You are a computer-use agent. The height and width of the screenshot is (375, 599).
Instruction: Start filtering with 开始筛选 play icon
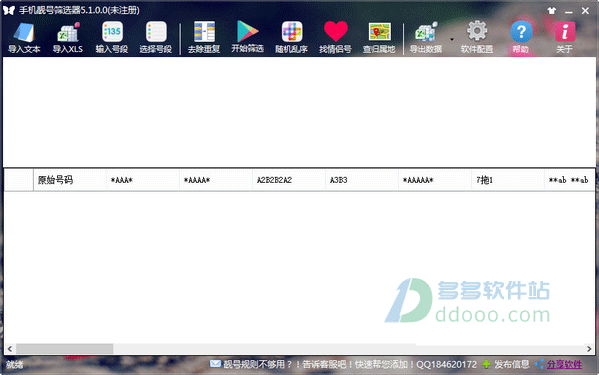248,37
